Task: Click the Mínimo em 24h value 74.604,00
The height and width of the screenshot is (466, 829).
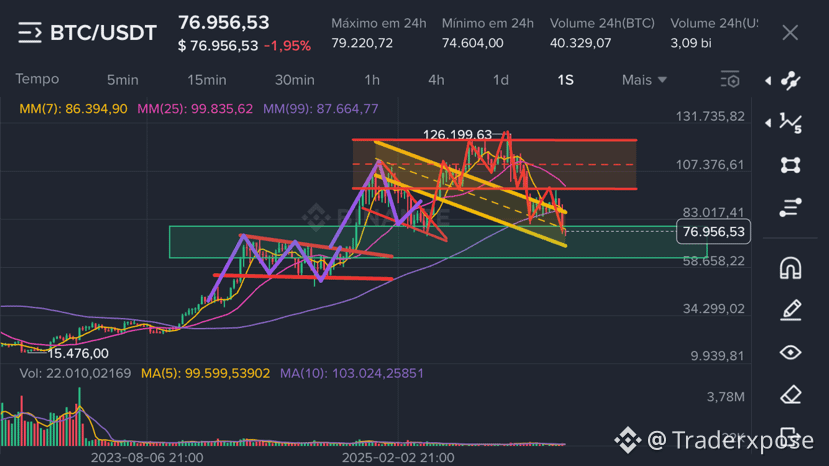Action: 473,43
